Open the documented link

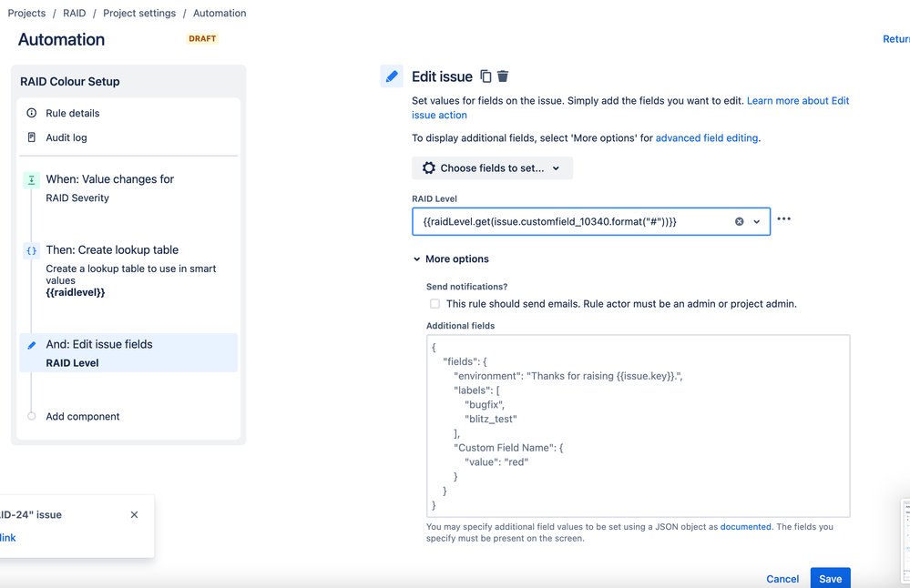[x=746, y=526]
